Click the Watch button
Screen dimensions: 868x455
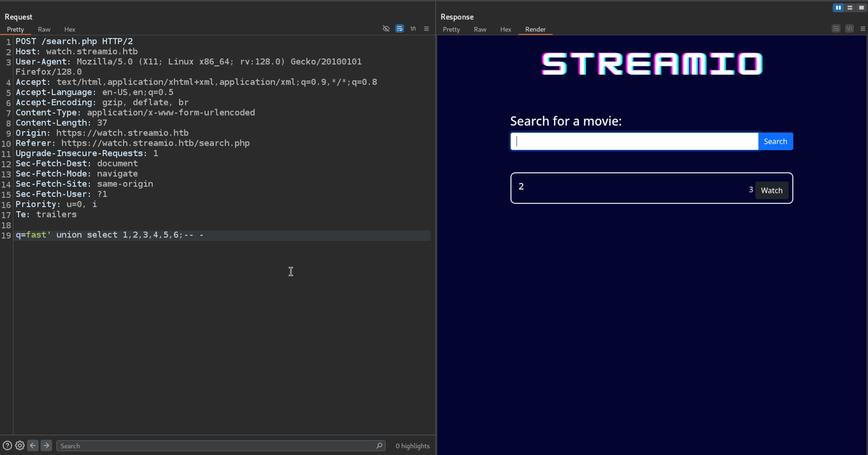point(772,190)
